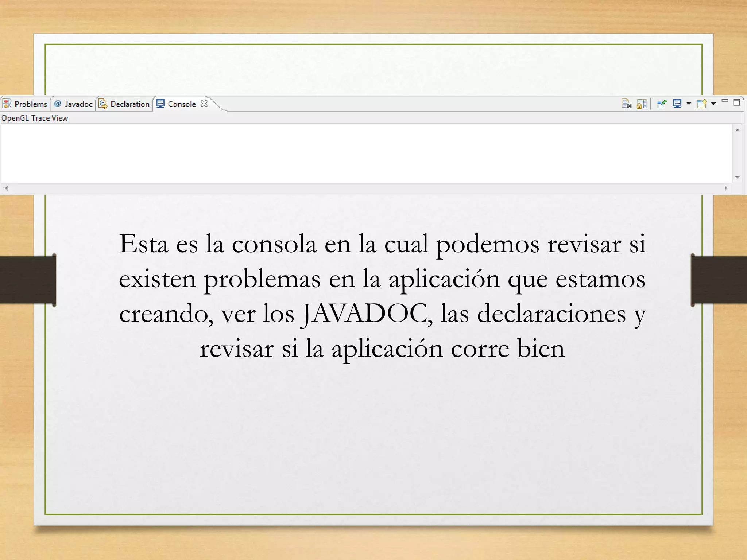The image size is (747, 560).
Task: Click the Declaration tab icon
Action: 103,104
